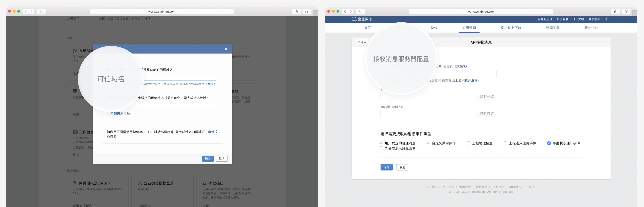The image size is (644, 207).
Task: Toggle sidebar in left Safari window
Action: tap(41, 12)
